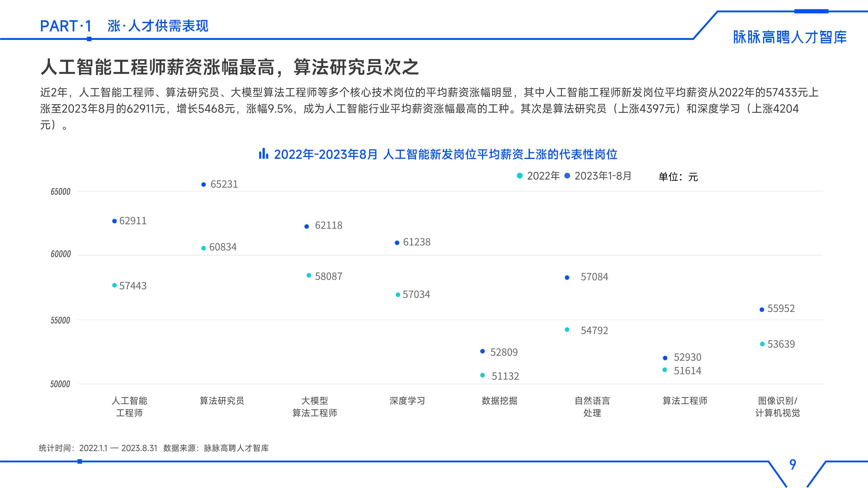Image resolution: width=868 pixels, height=488 pixels.
Task: Click the 2022年 legend dot
Action: point(519,176)
